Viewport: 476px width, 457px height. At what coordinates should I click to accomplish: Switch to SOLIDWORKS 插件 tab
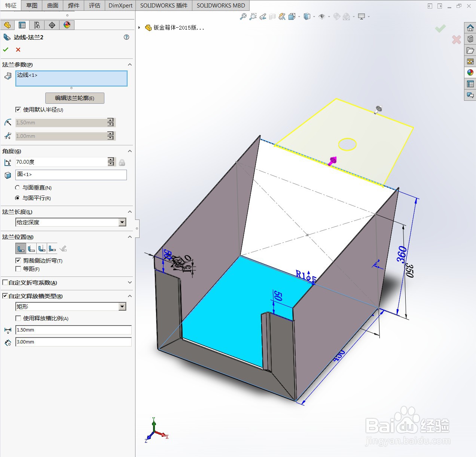click(164, 5)
